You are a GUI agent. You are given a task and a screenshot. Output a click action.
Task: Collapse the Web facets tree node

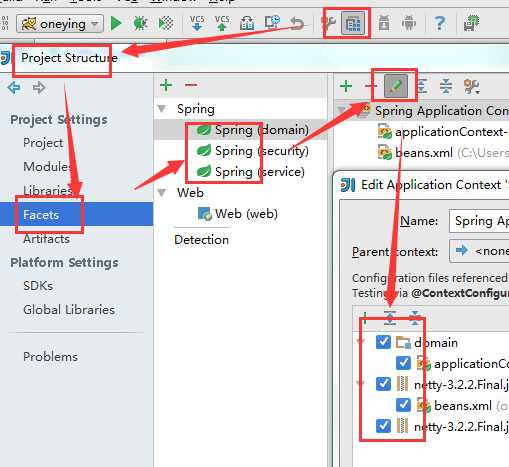(162, 193)
